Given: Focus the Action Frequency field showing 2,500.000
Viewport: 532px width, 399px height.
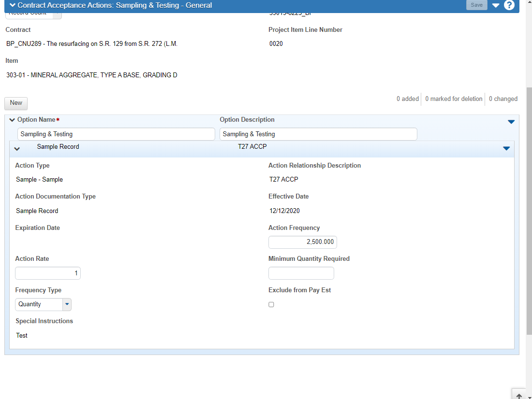Looking at the screenshot, I should (302, 242).
